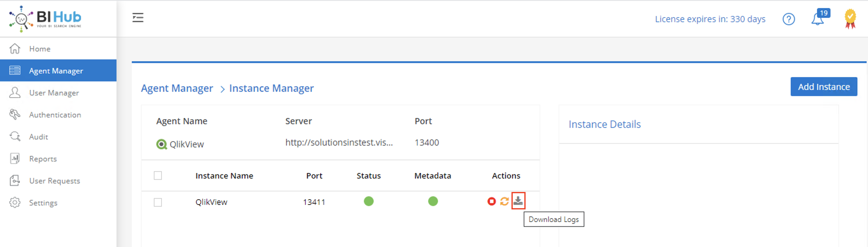Click the QlikView instance name in table

(211, 202)
